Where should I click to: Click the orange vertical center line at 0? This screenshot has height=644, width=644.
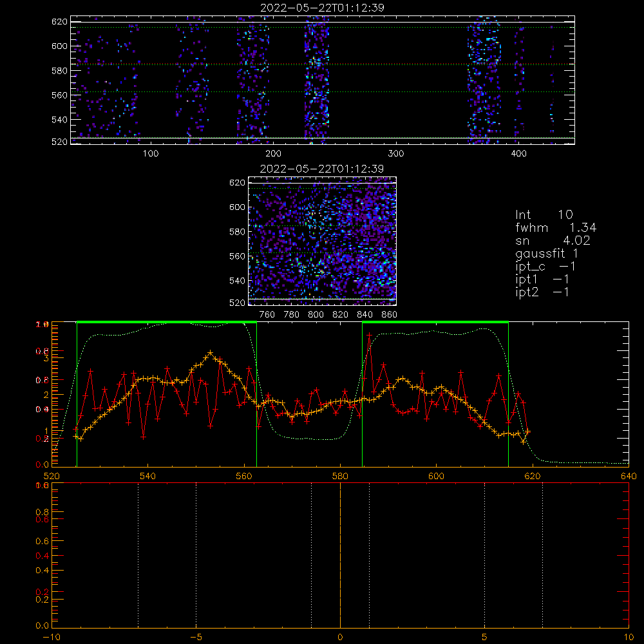[x=340, y=554]
